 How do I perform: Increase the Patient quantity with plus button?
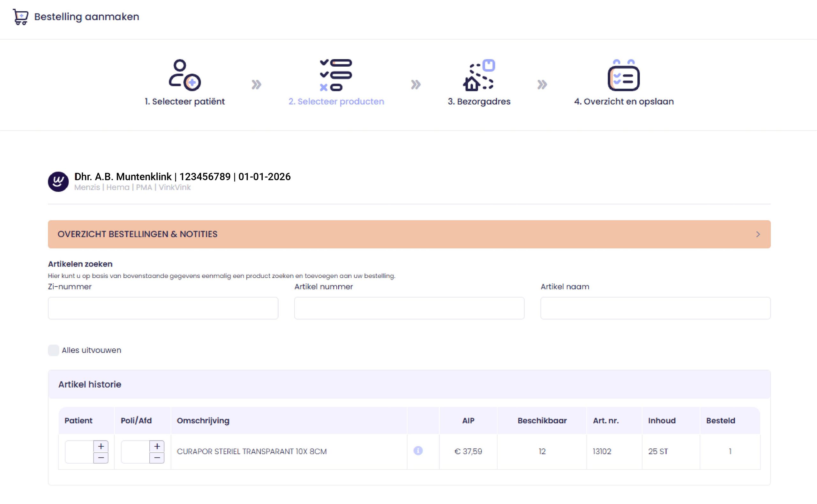[101, 446]
